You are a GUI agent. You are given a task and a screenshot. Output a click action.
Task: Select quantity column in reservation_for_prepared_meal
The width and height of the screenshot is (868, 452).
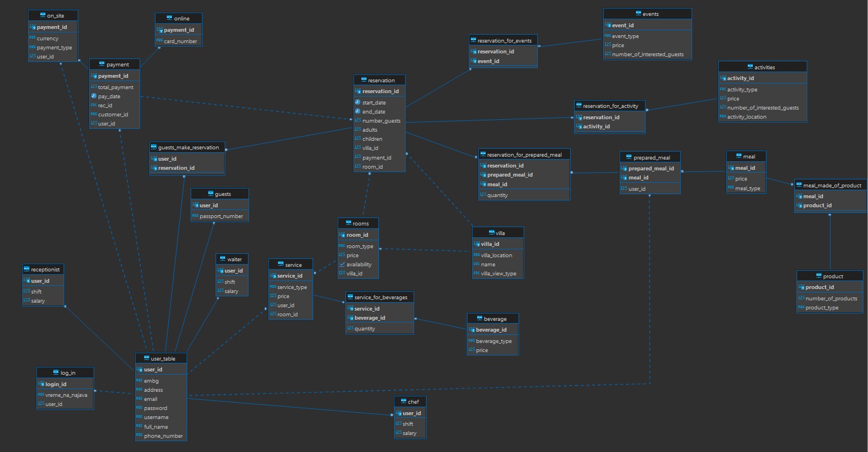(x=497, y=195)
